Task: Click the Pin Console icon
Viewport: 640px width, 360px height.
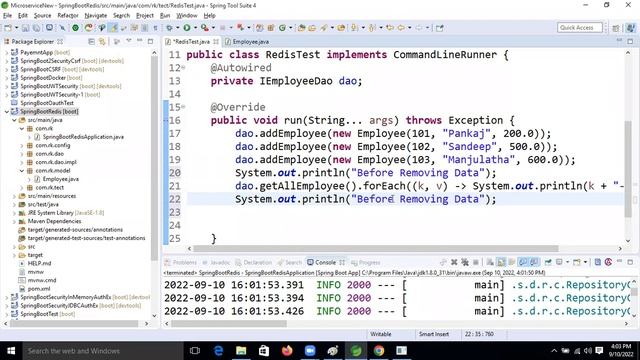Action: (x=548, y=262)
